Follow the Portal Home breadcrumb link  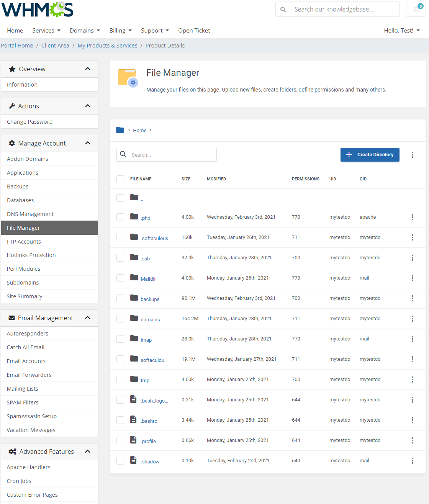pyautogui.click(x=17, y=46)
